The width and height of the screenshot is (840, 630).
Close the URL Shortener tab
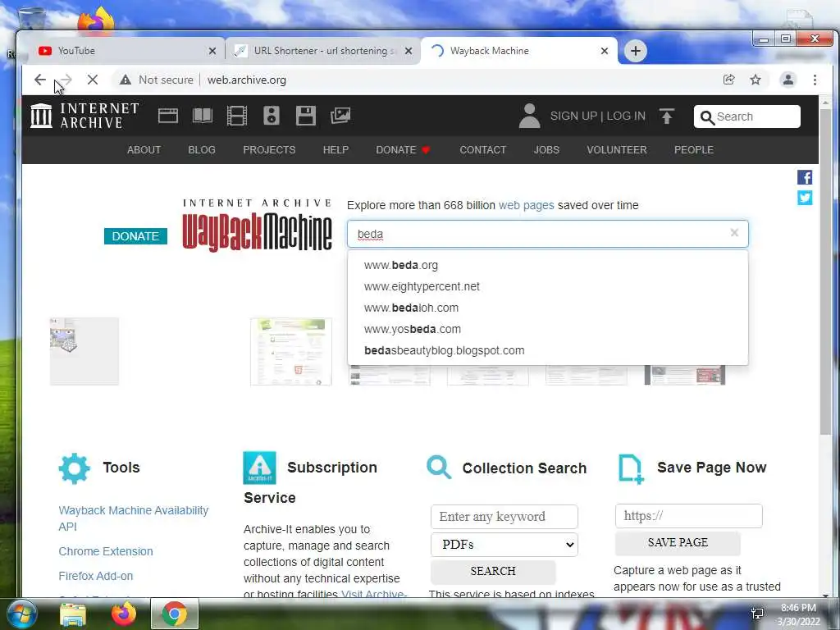(x=409, y=51)
